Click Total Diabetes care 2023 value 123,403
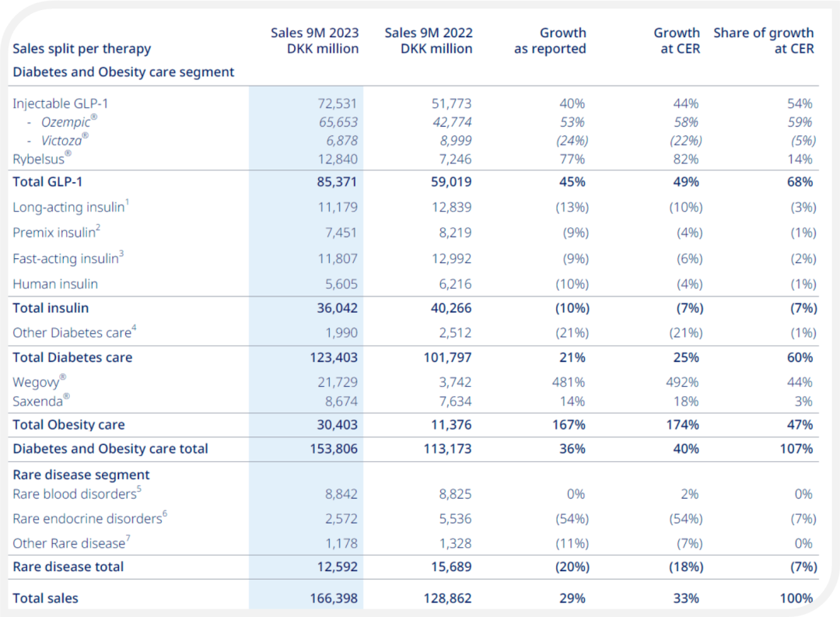The width and height of the screenshot is (840, 617). (334, 358)
